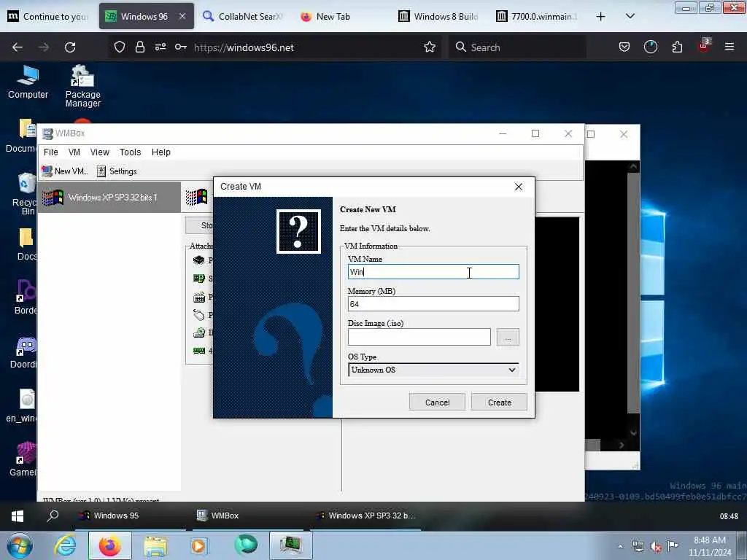This screenshot has width=747, height=560.
Task: Switch to Windows XP SP3 taskbar item
Action: pyautogui.click(x=366, y=516)
